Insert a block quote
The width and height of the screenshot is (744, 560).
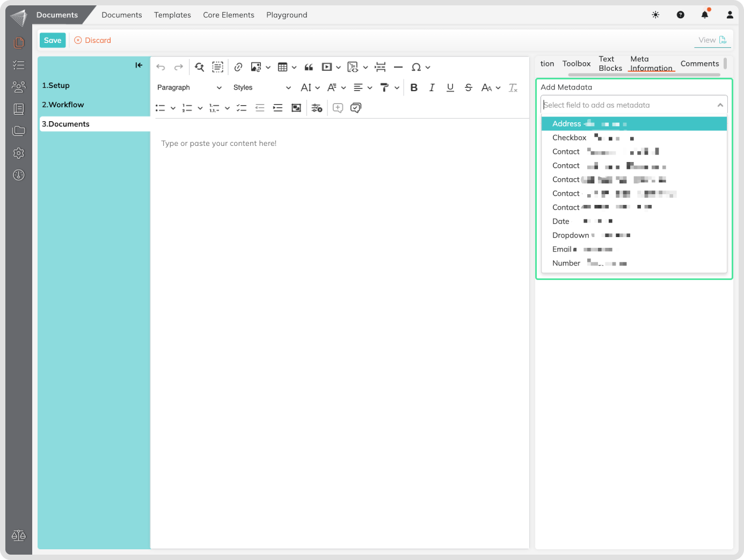click(x=309, y=67)
